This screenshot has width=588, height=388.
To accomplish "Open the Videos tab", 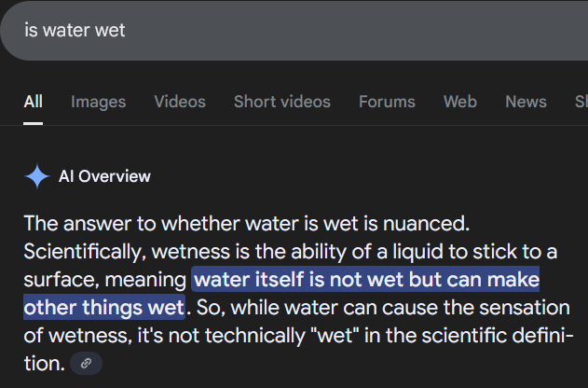I will 180,101.
